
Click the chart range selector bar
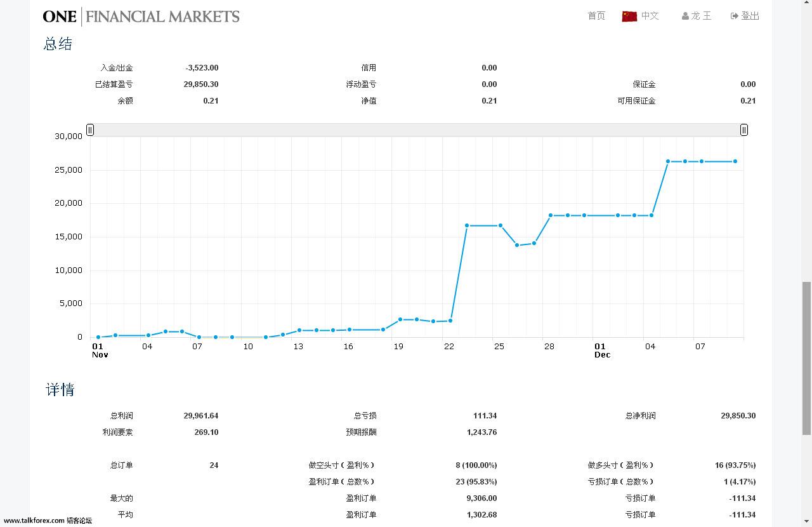coord(417,130)
